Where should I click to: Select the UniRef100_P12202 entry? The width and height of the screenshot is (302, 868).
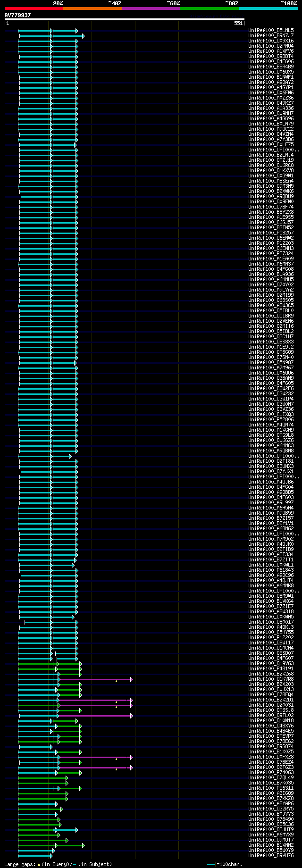pyautogui.click(x=271, y=637)
